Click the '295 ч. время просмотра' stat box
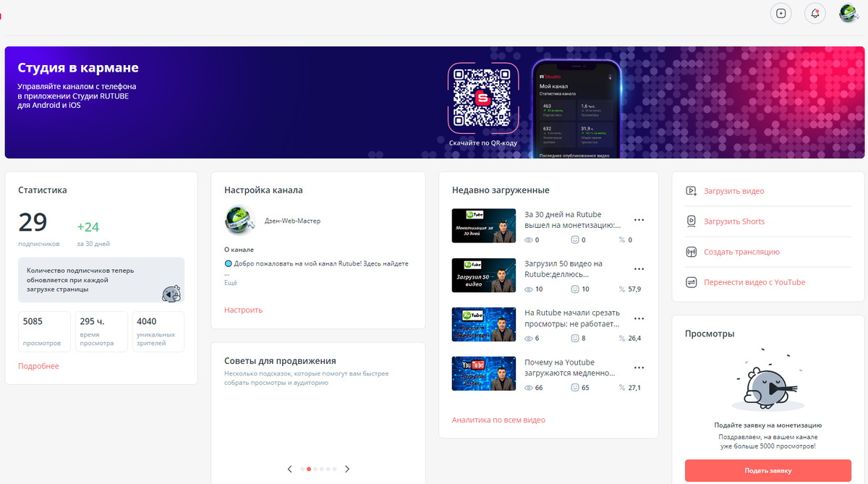This screenshot has width=868, height=484. [x=101, y=331]
